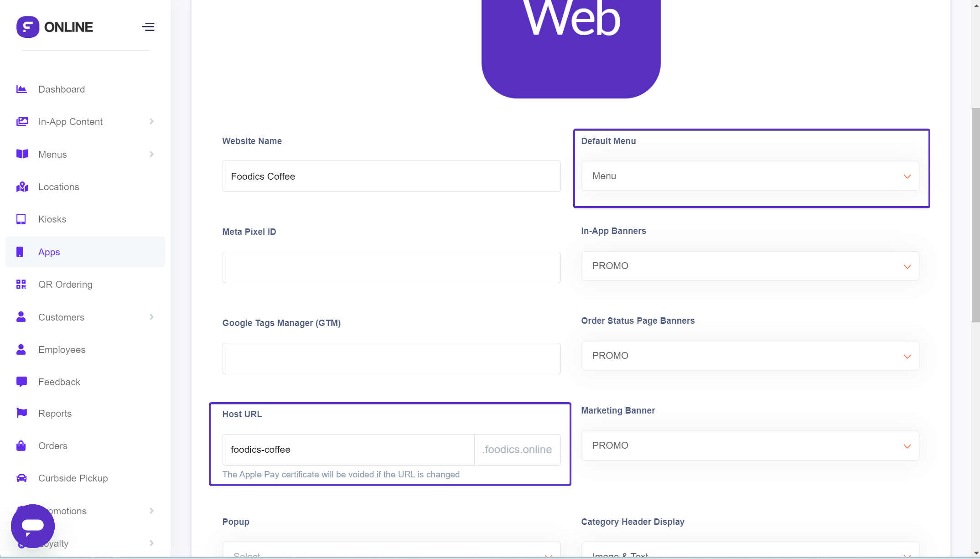Open the Kiosks page

pos(52,219)
